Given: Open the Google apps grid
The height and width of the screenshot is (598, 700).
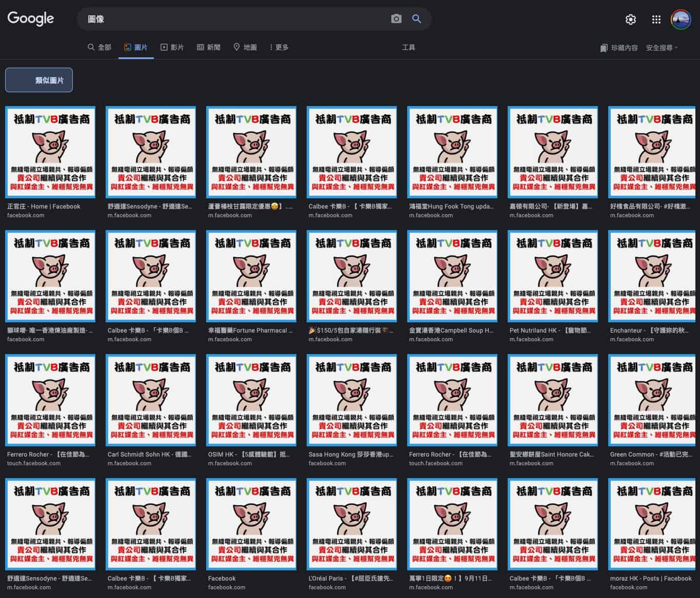Looking at the screenshot, I should coord(656,19).
